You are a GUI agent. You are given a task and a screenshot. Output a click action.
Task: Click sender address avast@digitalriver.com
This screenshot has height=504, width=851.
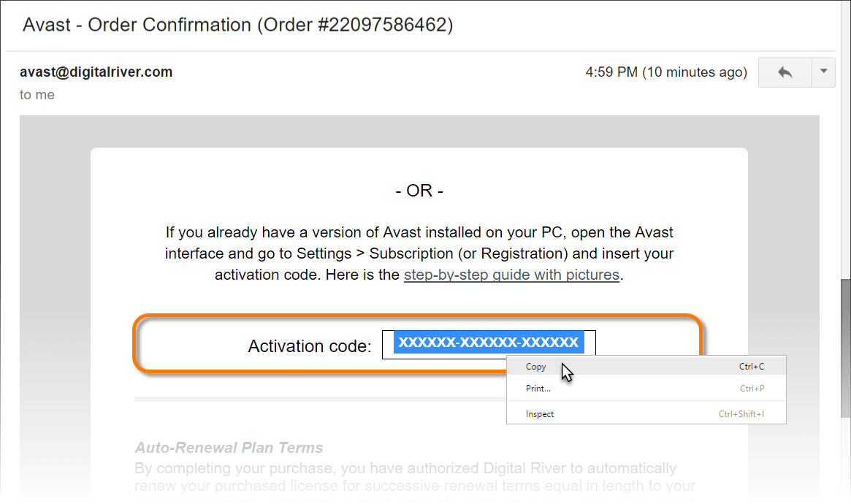click(x=96, y=72)
